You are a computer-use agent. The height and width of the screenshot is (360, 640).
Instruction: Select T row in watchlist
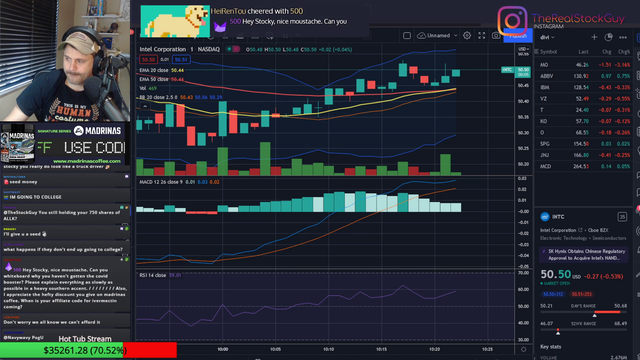click(x=585, y=110)
